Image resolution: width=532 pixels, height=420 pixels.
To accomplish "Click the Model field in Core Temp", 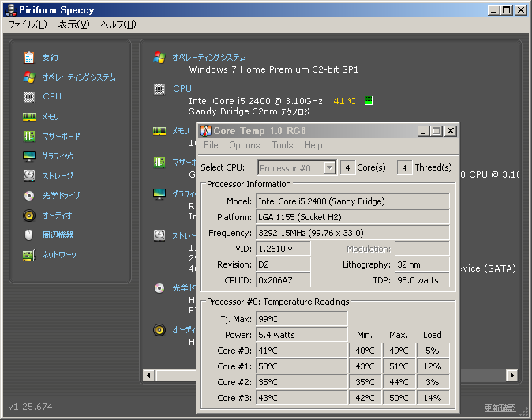I will coord(353,201).
